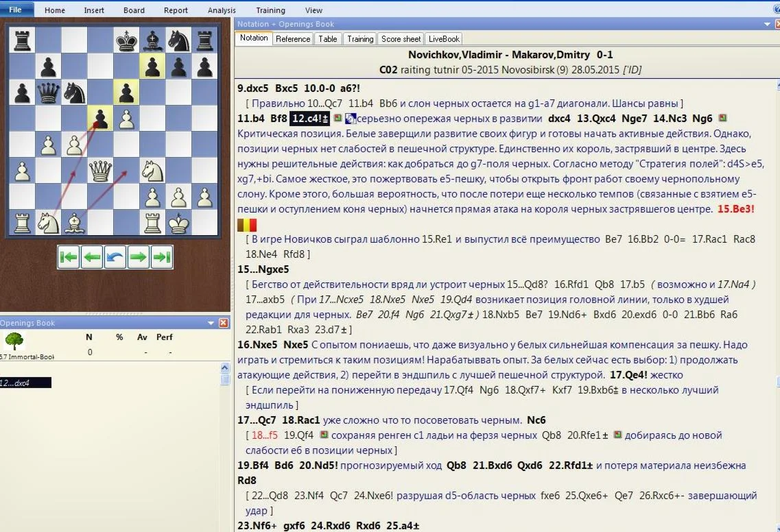Open the Openings Book panel dropdown arrow

212,323
